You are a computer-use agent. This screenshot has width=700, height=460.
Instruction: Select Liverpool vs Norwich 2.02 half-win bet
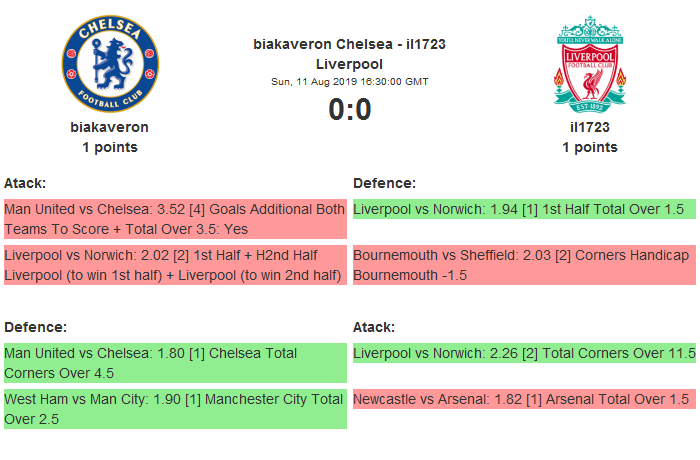click(175, 265)
